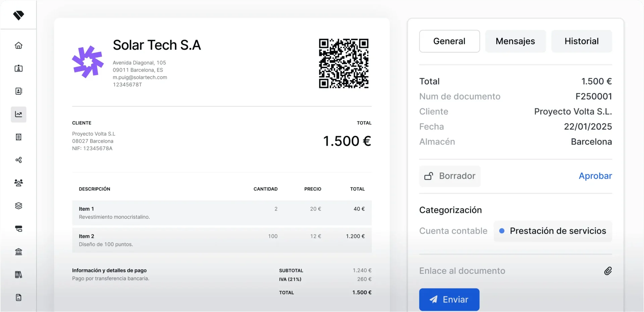
Task: Click the blue dot on the services category
Action: pos(502,231)
